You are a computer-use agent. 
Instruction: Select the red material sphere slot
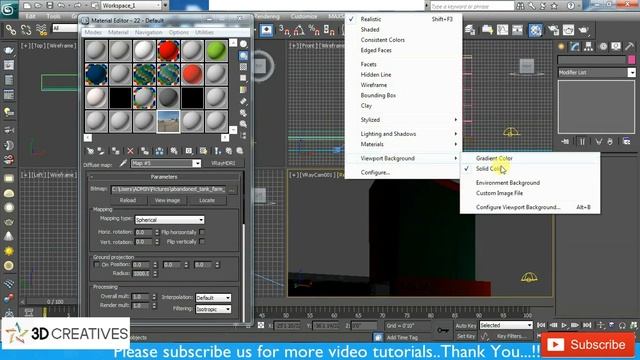click(168, 51)
